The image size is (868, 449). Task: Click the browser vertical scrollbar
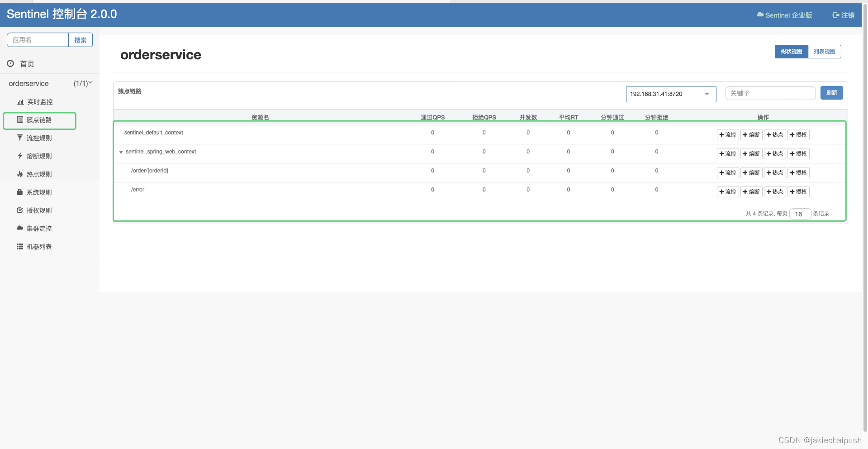[865, 217]
